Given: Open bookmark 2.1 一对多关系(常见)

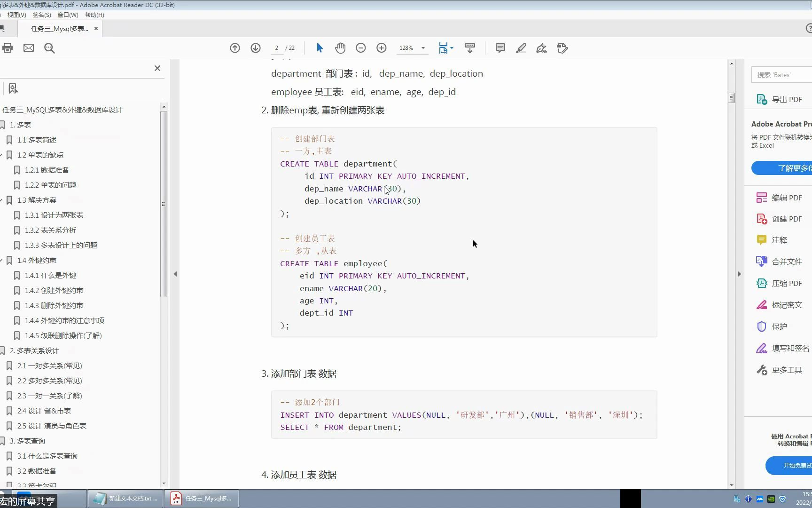Looking at the screenshot, I should 49,365.
